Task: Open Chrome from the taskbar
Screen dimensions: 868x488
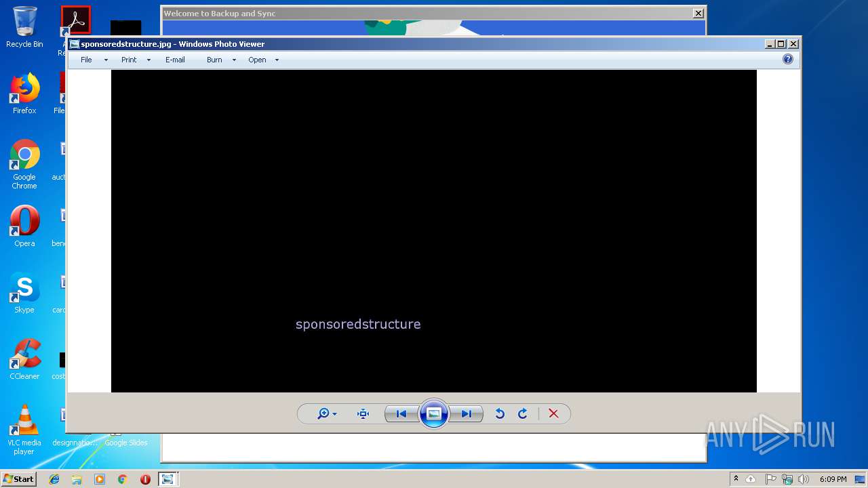Action: pyautogui.click(x=122, y=479)
